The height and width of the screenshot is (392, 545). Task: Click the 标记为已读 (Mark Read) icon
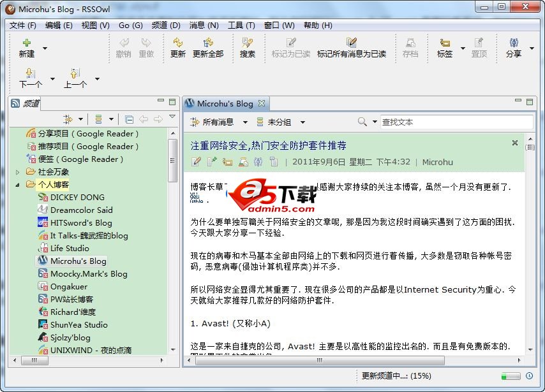point(290,43)
